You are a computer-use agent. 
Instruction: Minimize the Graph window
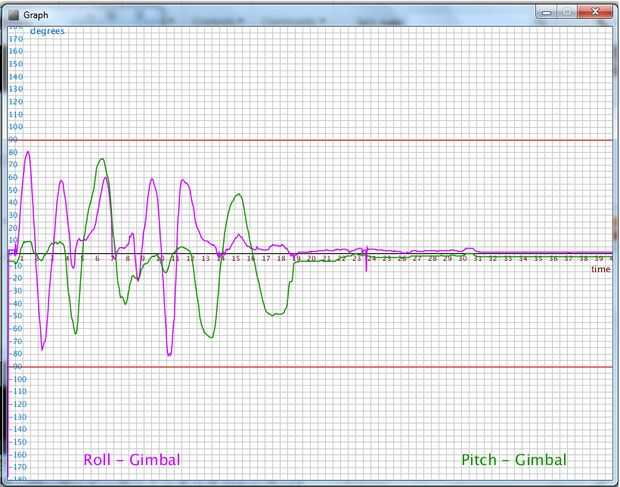click(x=546, y=12)
